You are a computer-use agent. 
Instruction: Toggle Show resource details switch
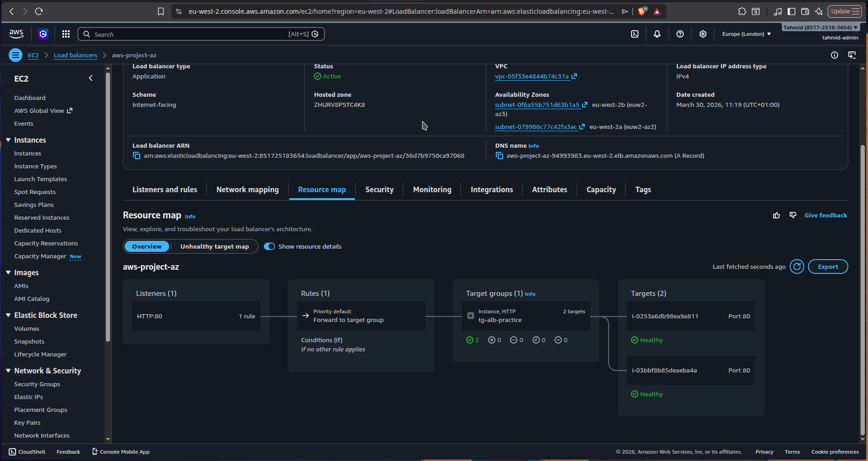pyautogui.click(x=269, y=246)
